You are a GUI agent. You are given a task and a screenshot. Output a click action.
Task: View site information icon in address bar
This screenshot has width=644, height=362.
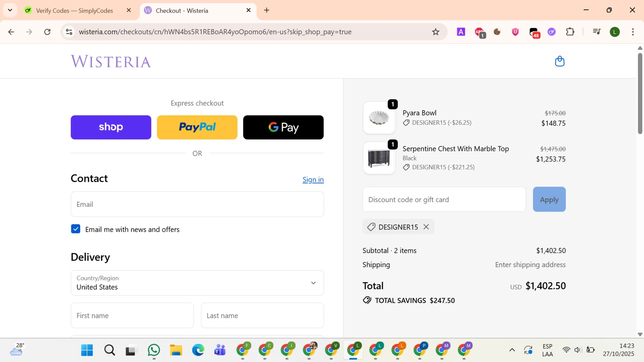click(x=69, y=32)
